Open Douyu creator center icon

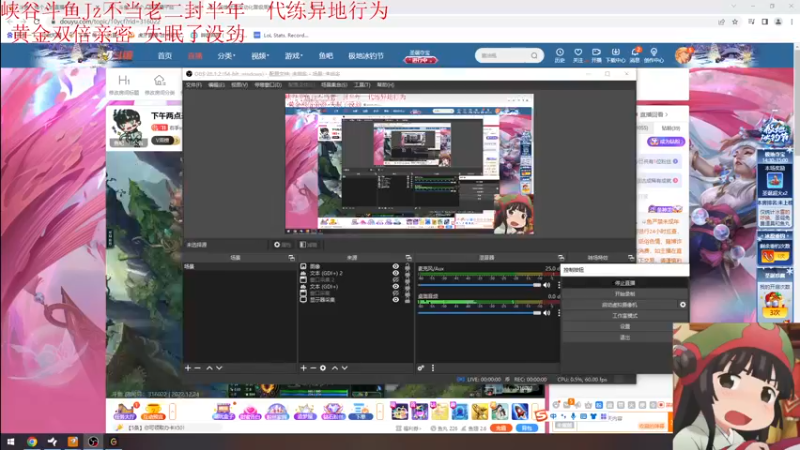[x=654, y=55]
